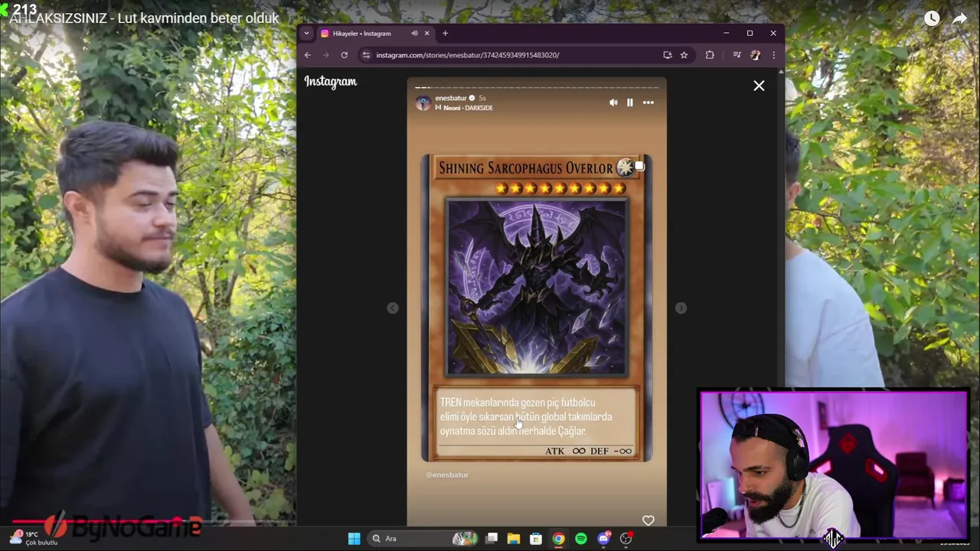
Task: Add video to Watch Later clock icon
Action: tap(932, 18)
